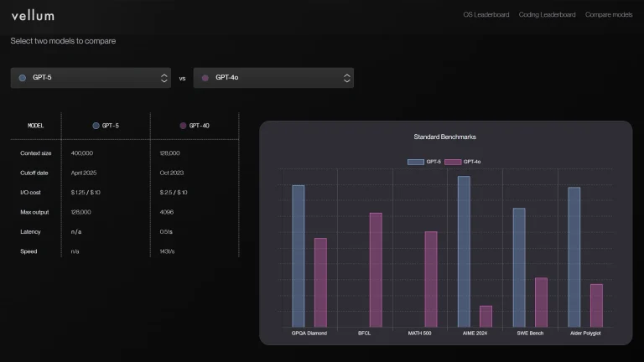Click the blue dot in the GPT-5 selector
This screenshot has width=644, height=362.
pyautogui.click(x=23, y=78)
